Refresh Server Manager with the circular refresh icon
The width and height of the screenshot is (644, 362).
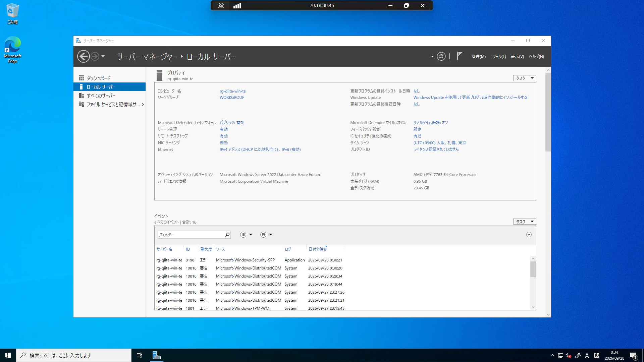pyautogui.click(x=441, y=56)
